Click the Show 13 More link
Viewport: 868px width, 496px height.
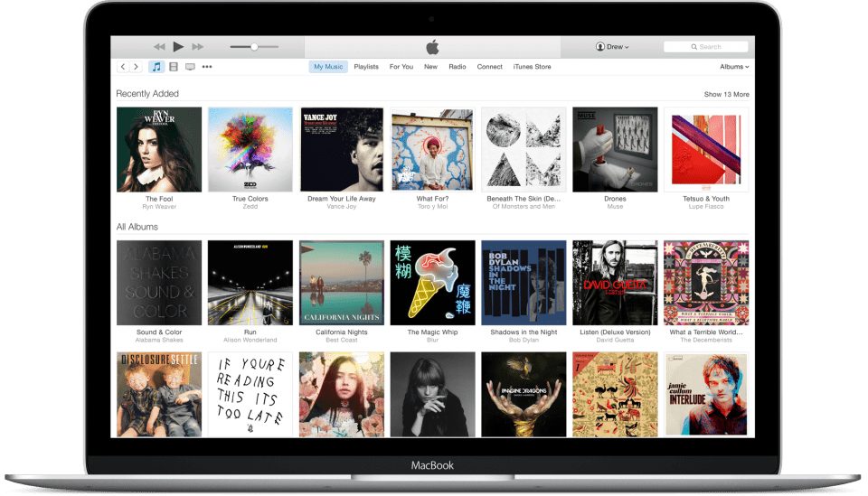[726, 95]
